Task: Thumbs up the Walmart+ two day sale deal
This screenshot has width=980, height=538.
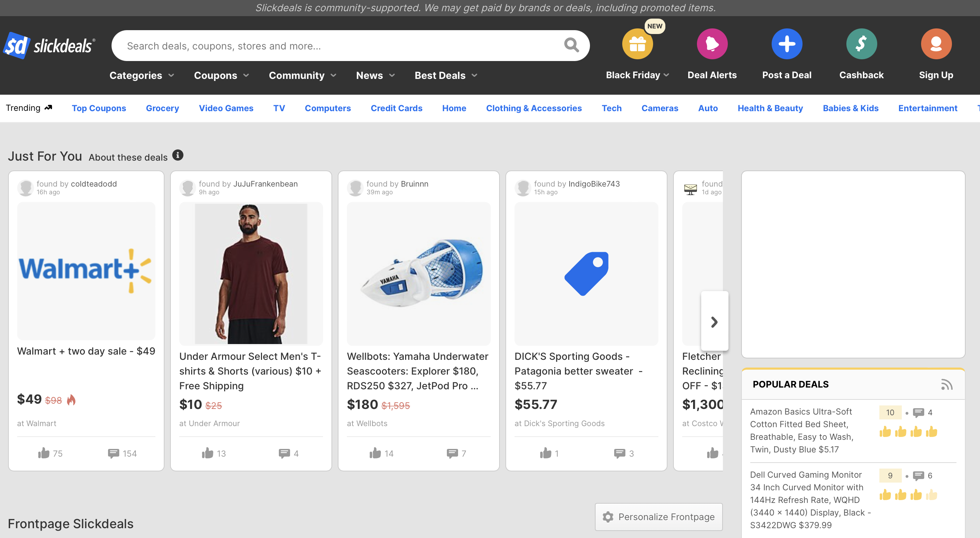Action: 44,453
